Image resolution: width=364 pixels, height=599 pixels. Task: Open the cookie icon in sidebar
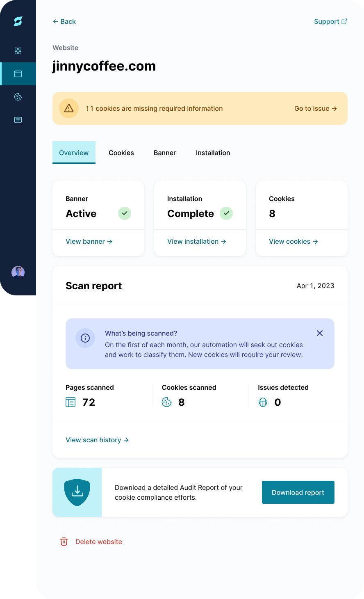[x=18, y=97]
